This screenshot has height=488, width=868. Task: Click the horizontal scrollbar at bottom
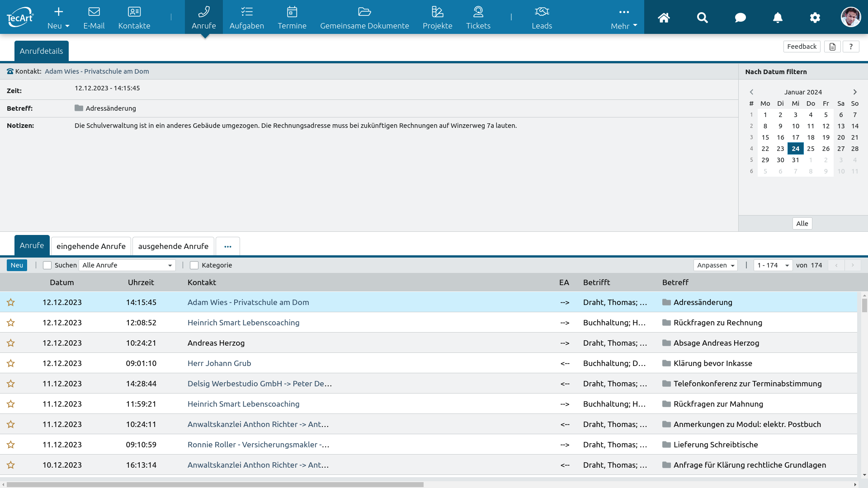click(x=215, y=484)
